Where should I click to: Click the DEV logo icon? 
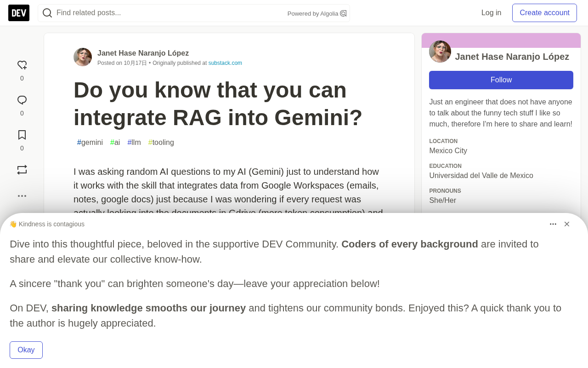click(x=19, y=13)
